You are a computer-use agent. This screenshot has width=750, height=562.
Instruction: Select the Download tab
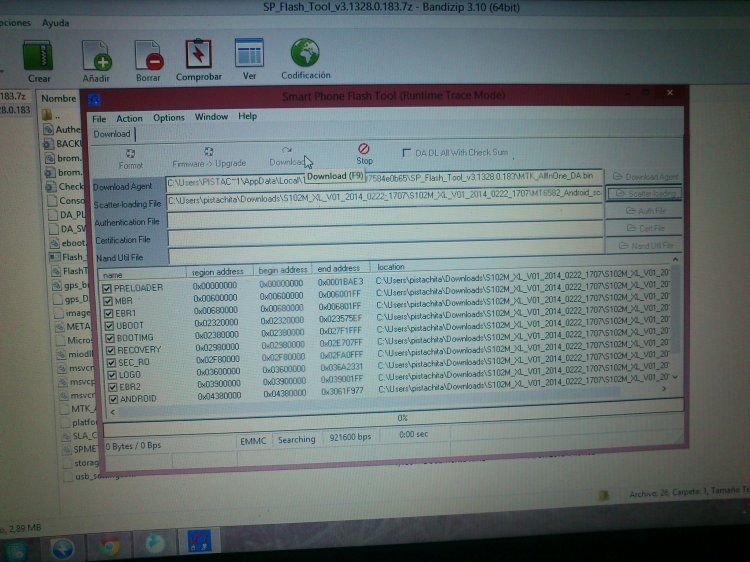click(112, 134)
